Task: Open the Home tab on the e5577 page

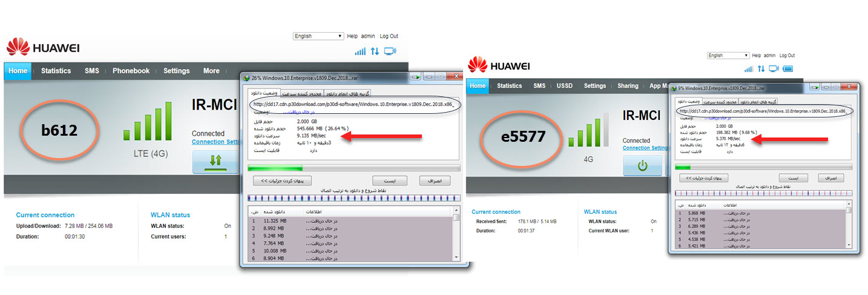Action: [x=478, y=86]
